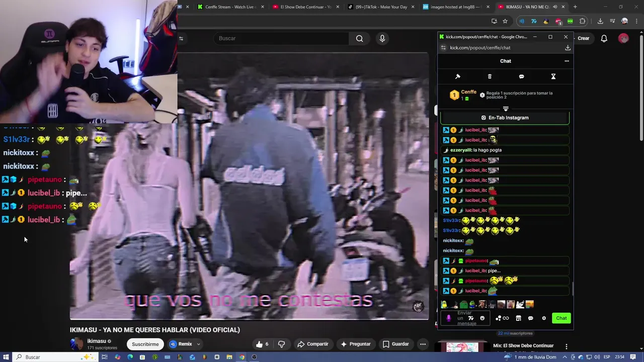This screenshot has height=362, width=644.
Task: Open the 7TV emote picker in chat input
Action: [471, 318]
